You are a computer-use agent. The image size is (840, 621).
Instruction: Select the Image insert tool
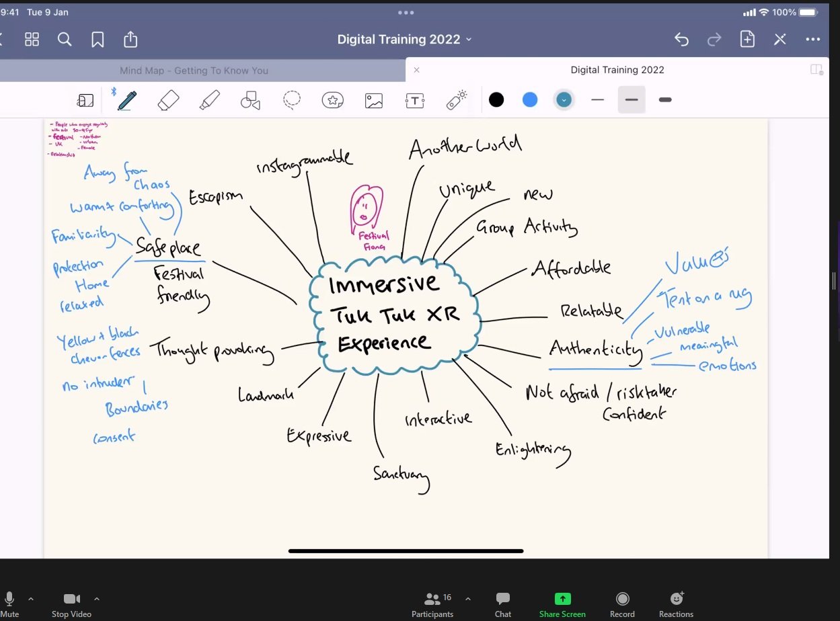374,101
